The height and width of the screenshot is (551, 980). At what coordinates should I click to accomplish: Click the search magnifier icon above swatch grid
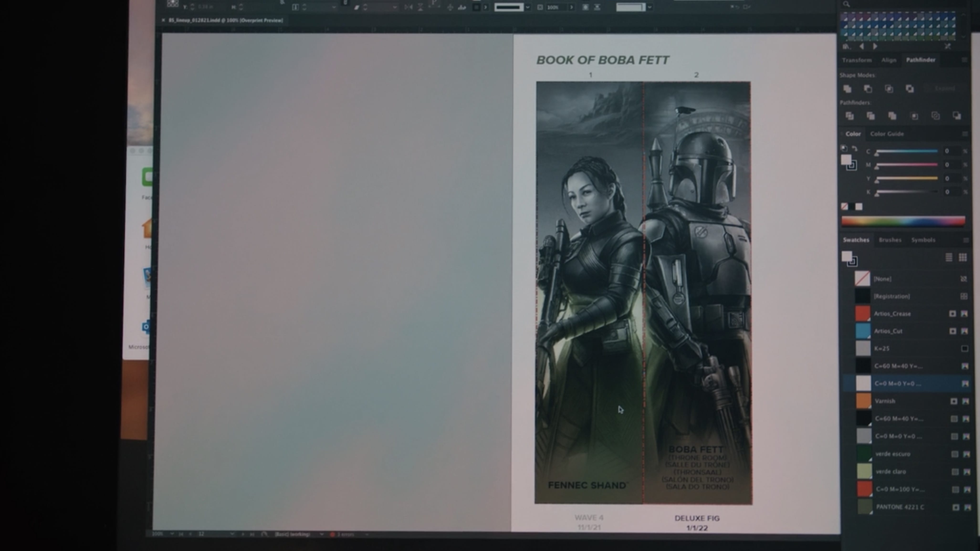[846, 4]
